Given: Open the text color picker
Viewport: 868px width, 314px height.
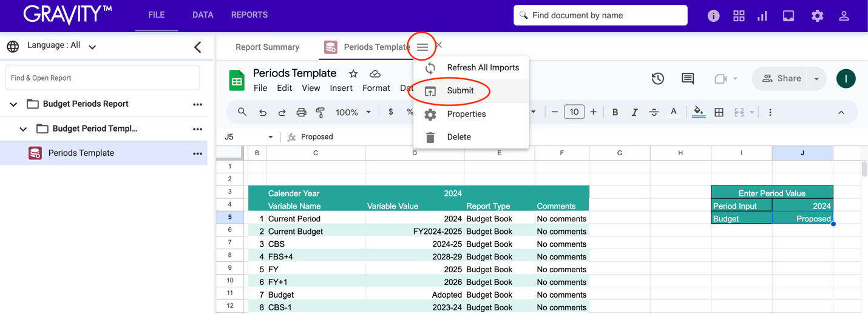Looking at the screenshot, I should tap(673, 112).
